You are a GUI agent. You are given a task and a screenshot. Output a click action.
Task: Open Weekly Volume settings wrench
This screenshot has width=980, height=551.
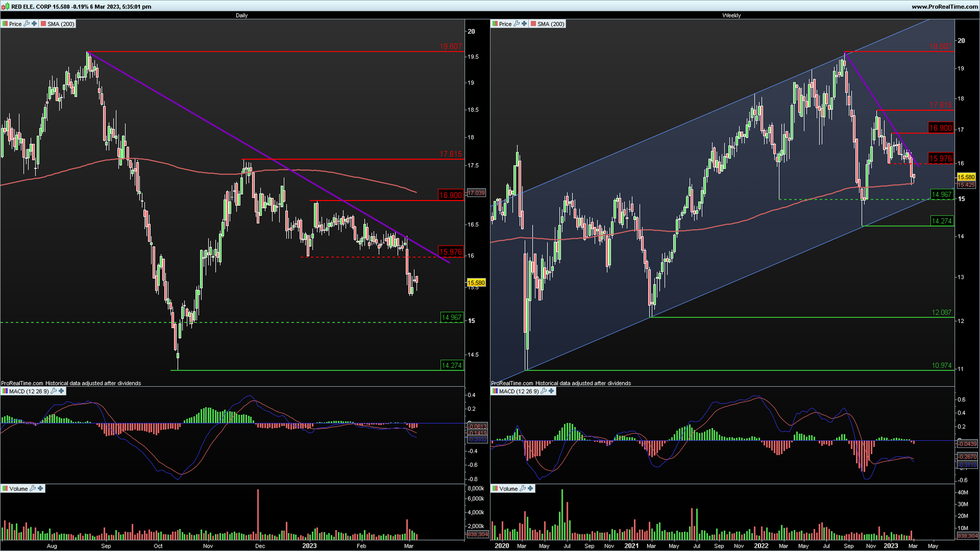(x=523, y=488)
